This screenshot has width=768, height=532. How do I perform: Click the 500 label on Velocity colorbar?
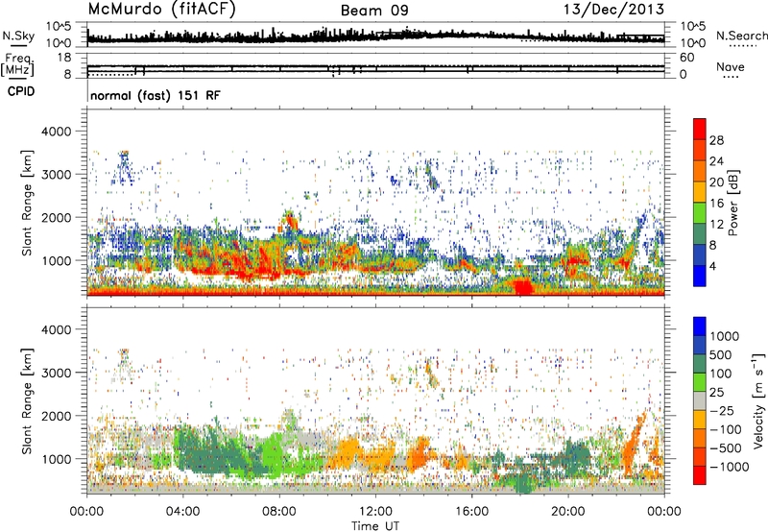[x=721, y=354]
